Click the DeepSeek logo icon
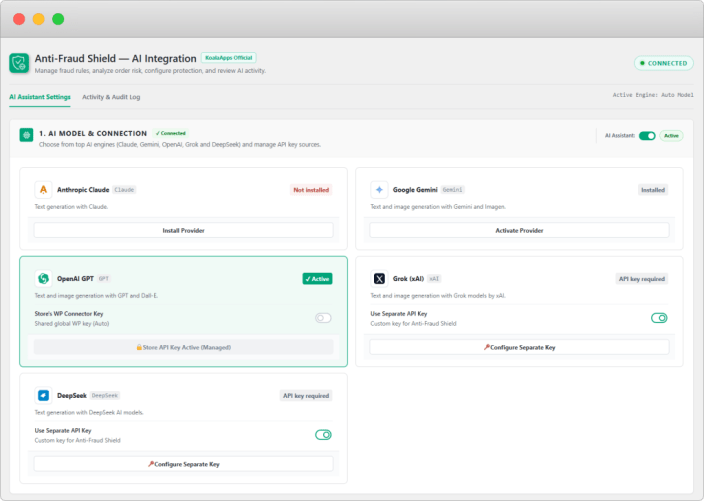This screenshot has width=704, height=501. point(43,395)
